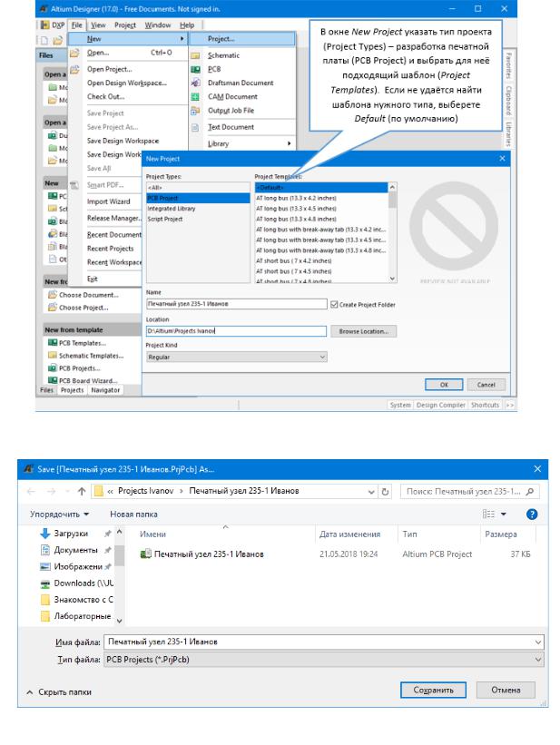Select AT short bus (7 x 4.2 inches) template
The image size is (560, 745).
tap(321, 260)
